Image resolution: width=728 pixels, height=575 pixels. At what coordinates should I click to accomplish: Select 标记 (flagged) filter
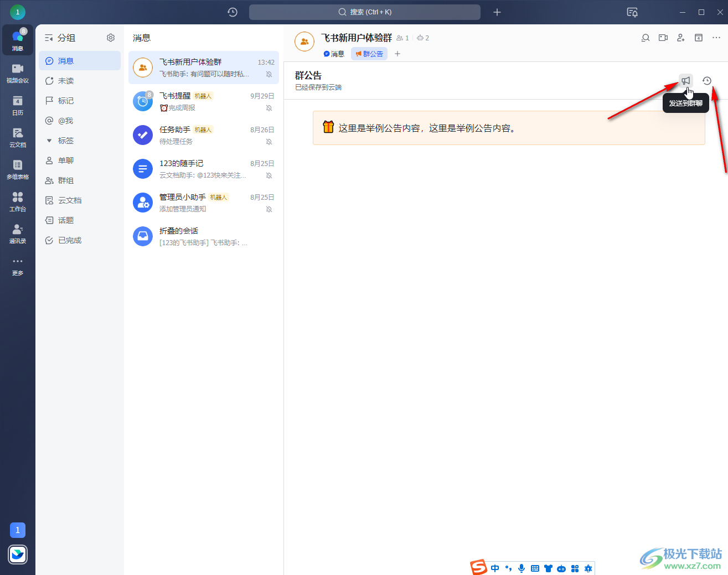tap(80, 101)
